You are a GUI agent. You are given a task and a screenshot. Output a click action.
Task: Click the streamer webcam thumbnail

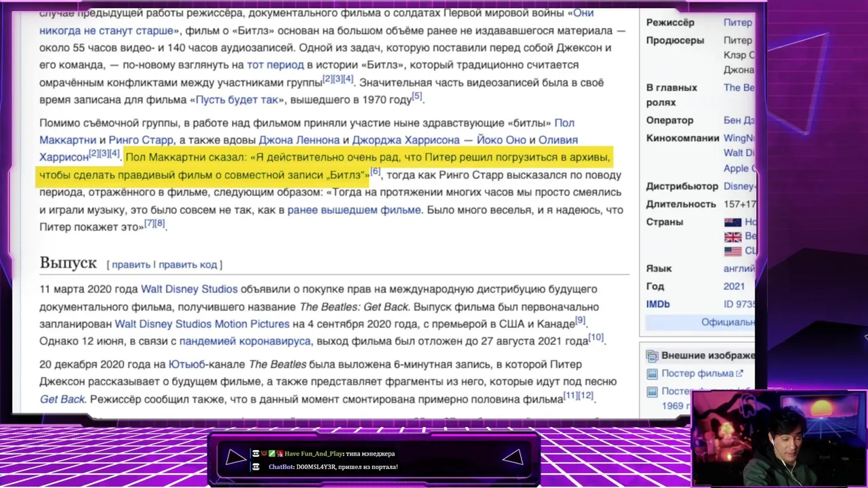click(777, 439)
